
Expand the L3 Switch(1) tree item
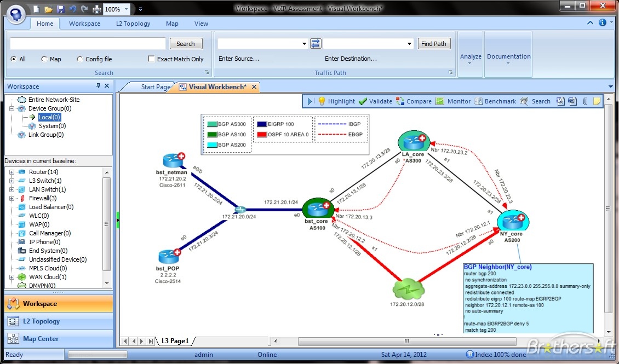point(12,180)
